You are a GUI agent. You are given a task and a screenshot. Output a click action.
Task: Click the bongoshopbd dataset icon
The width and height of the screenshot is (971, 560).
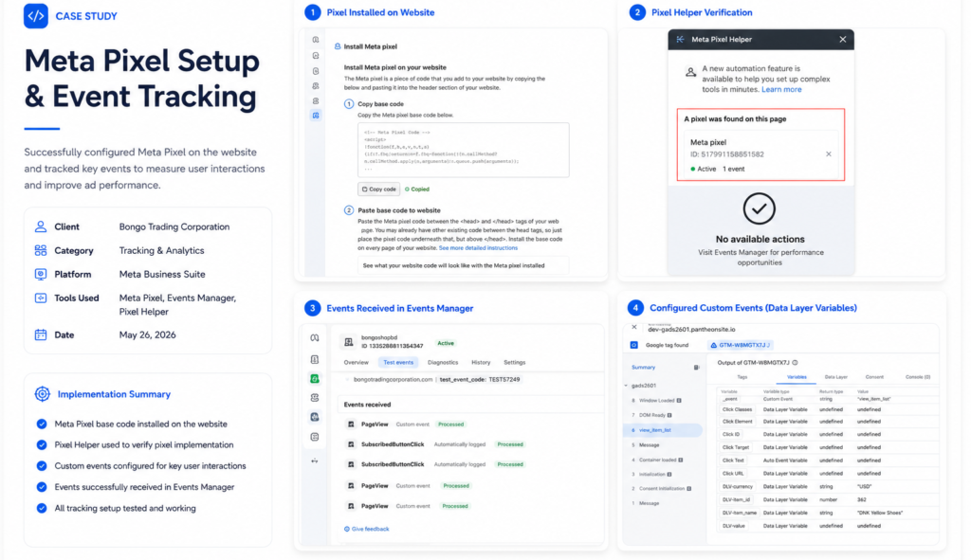[x=349, y=341]
